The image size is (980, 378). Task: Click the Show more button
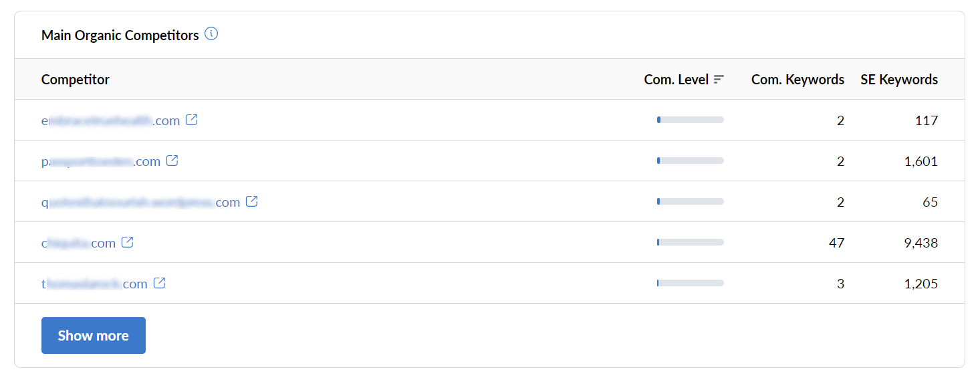click(x=94, y=335)
